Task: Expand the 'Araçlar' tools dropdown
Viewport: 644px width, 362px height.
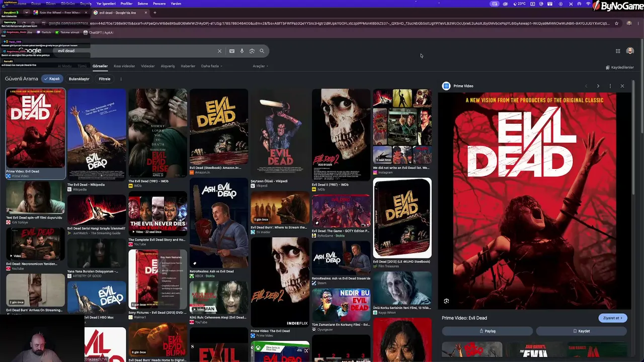Action: click(260, 66)
